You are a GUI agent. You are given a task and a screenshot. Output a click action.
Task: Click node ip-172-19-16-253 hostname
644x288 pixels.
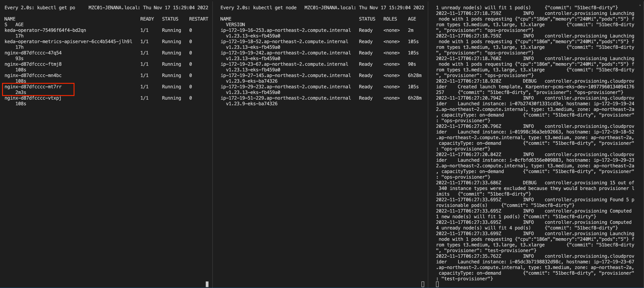(285, 30)
